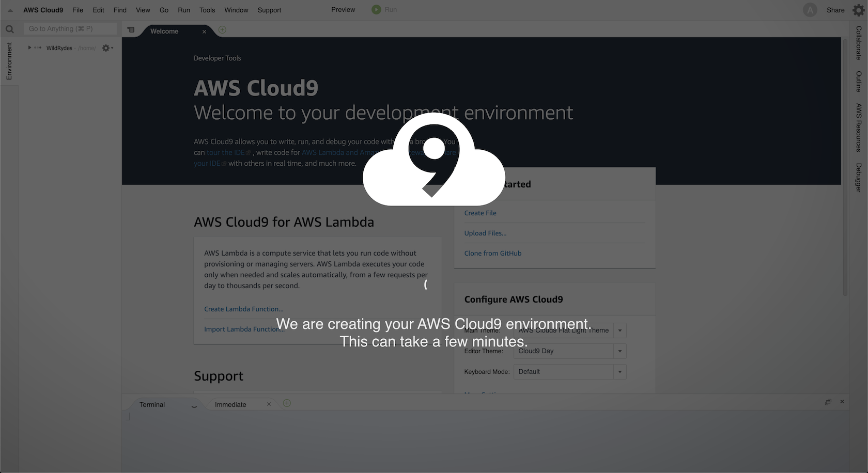Click the 'Configure AWS Cloud9' heading
The height and width of the screenshot is (473, 868).
[x=514, y=299]
